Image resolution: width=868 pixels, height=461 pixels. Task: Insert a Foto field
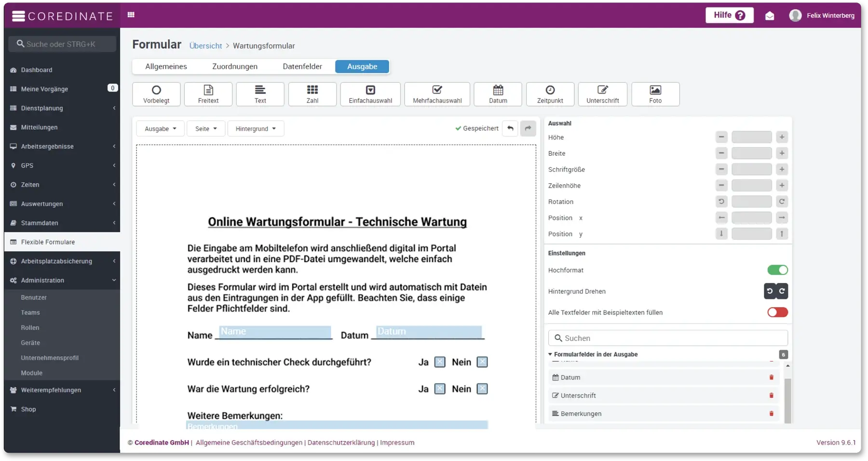tap(655, 94)
